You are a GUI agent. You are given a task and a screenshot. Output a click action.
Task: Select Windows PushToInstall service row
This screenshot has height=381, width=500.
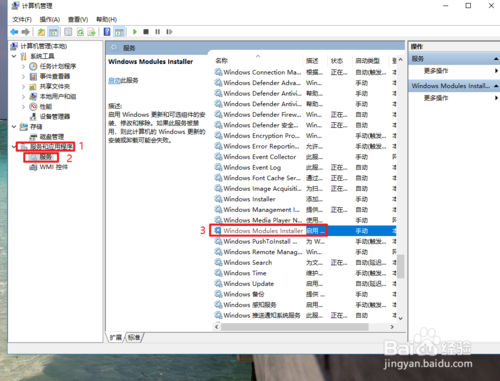[x=305, y=241]
